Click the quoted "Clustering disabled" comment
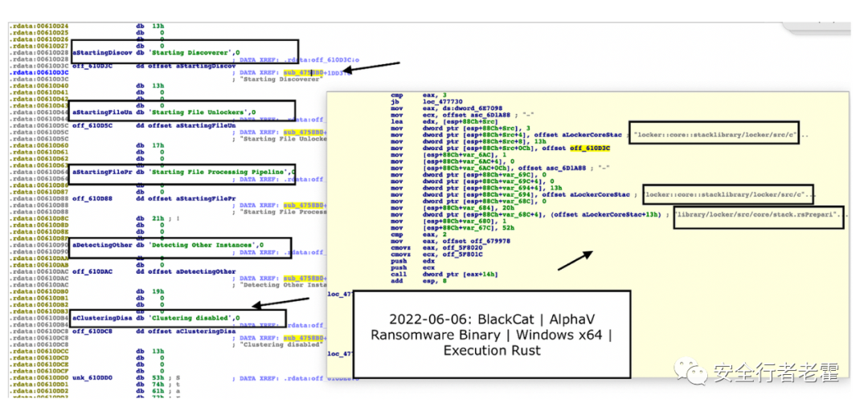The width and height of the screenshot is (868, 411). 282,344
